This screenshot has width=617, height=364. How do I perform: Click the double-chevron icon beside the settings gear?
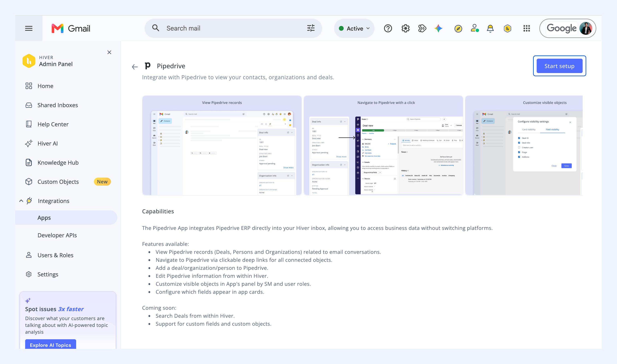coord(422,29)
